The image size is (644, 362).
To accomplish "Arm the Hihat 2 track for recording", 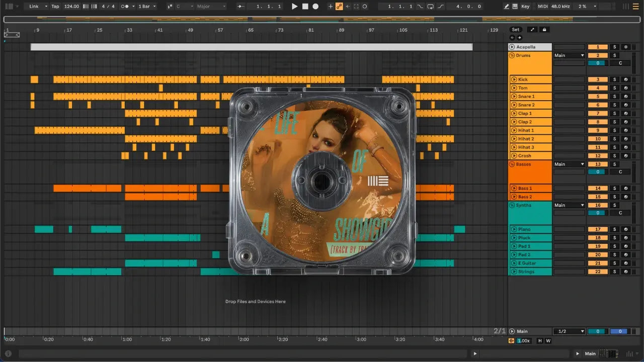I will click(626, 139).
